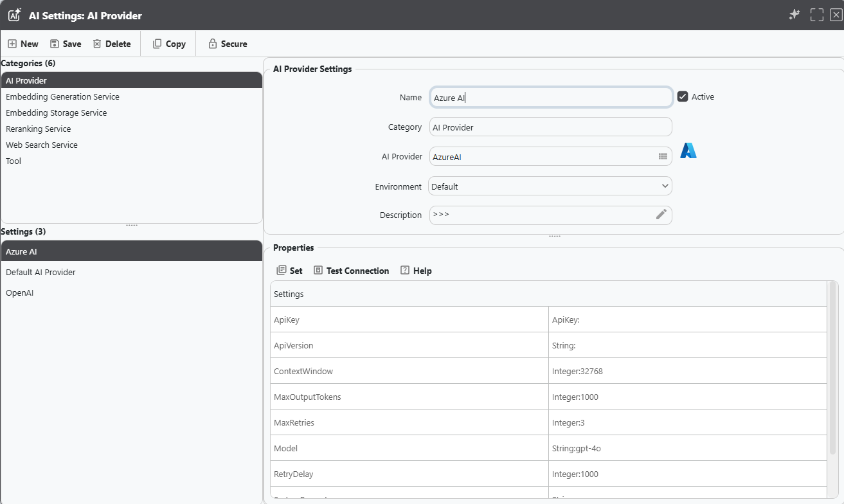
Task: Select the Default AI Provider setting
Action: click(131, 272)
